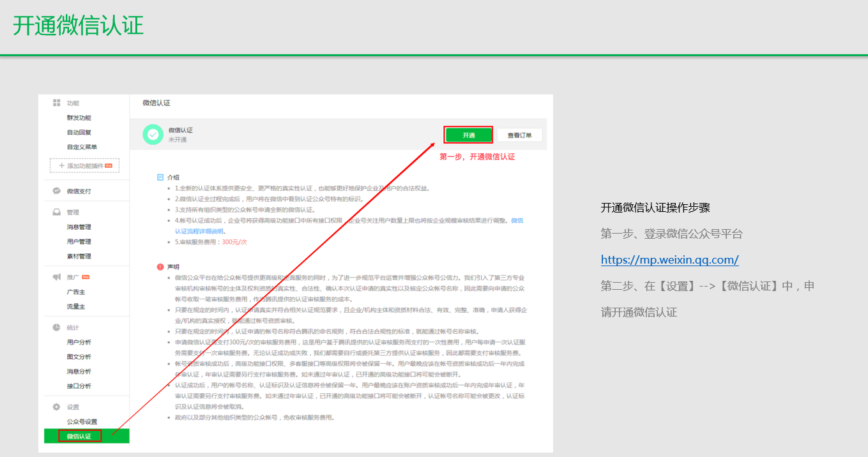This screenshot has height=457, width=868.
Task: Open 接口分析 under 统计
Action: click(x=79, y=386)
